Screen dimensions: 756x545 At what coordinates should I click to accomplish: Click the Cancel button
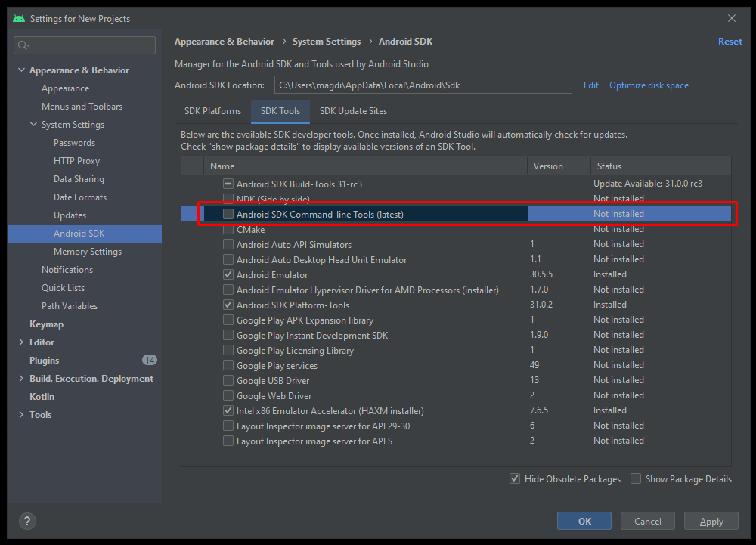click(648, 521)
